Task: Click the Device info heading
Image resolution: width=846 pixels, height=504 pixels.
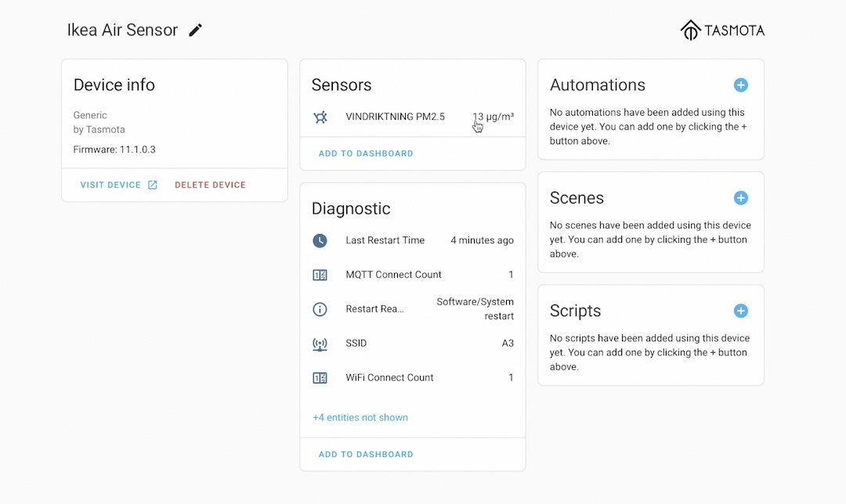Action: pyautogui.click(x=114, y=85)
